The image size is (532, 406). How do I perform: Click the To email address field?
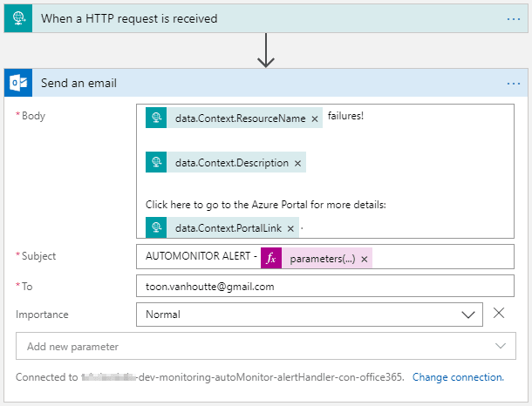pyautogui.click(x=325, y=287)
